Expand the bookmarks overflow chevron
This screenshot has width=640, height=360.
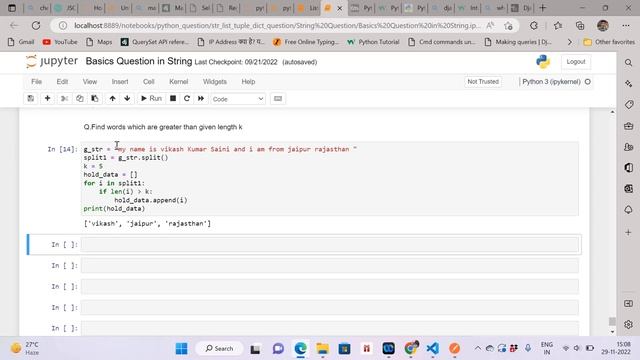click(x=570, y=42)
